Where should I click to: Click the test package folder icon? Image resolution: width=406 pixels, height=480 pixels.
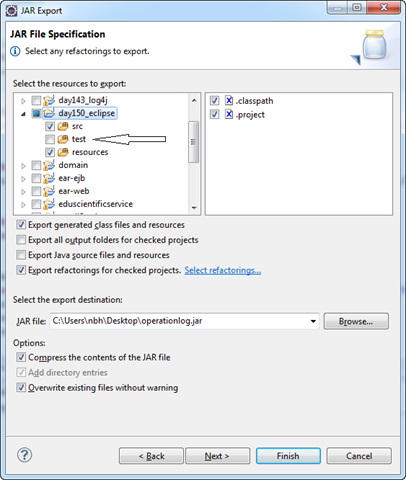point(63,139)
